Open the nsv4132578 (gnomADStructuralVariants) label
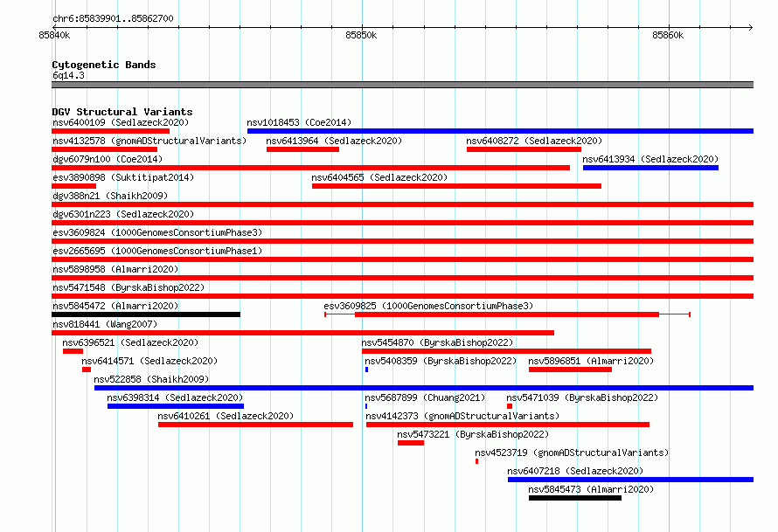Image resolution: width=778 pixels, height=532 pixels. [x=149, y=141]
